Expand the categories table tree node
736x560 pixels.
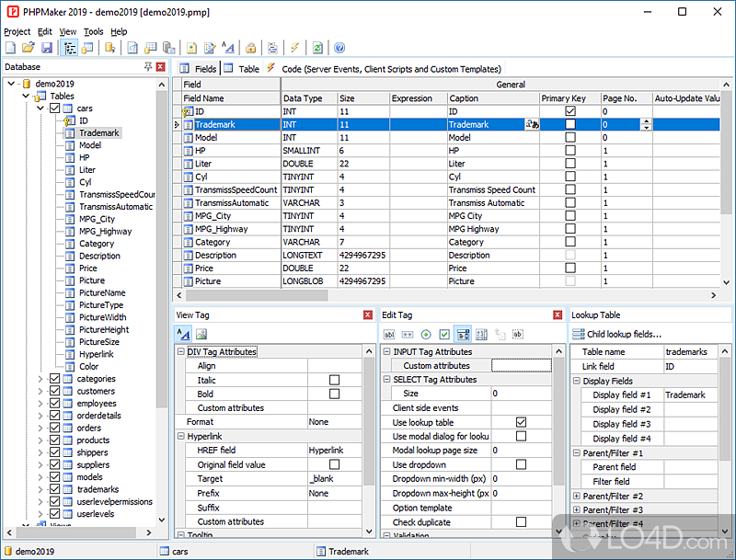(40, 379)
